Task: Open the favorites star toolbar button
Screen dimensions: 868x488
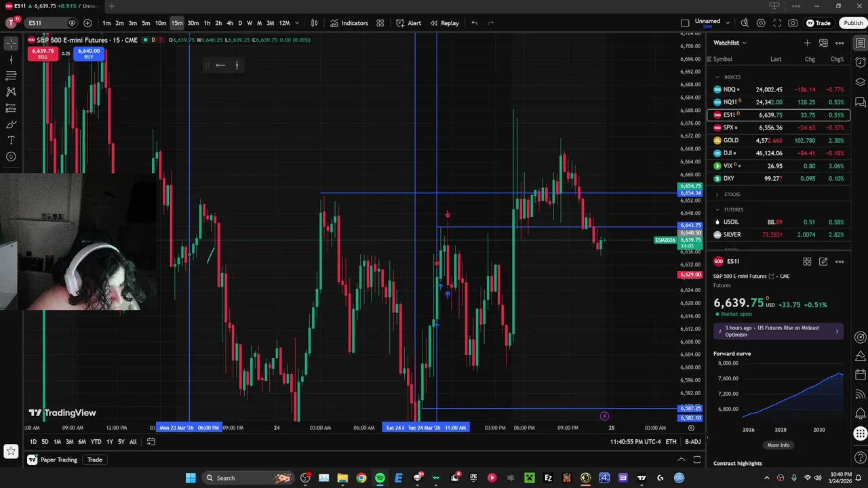Action: 11,451
